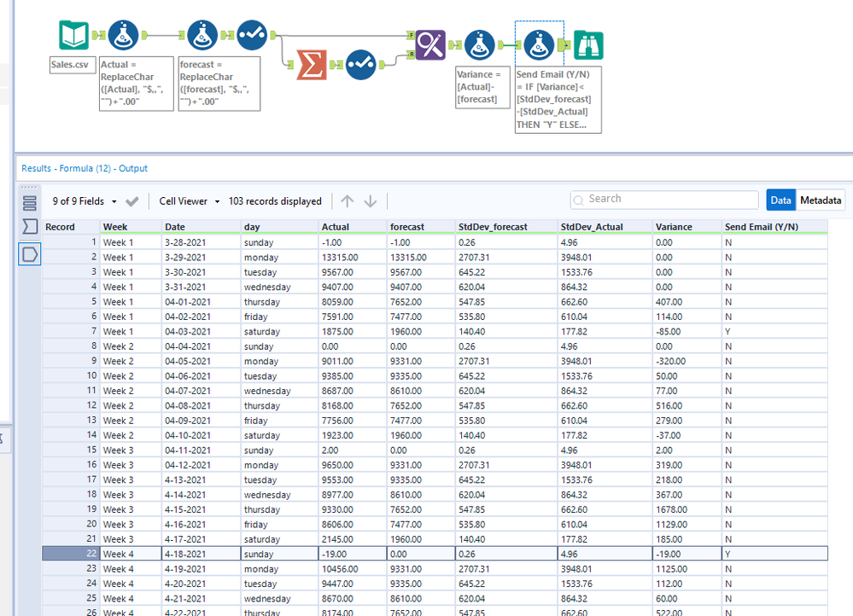Screen dimensions: 853x616
Task: Click Variance cell 279.00
Action: 686,421
